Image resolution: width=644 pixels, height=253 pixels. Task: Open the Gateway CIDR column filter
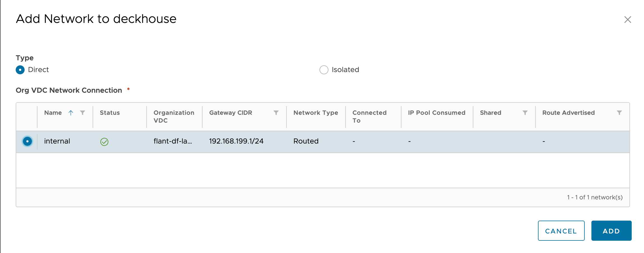pyautogui.click(x=276, y=113)
